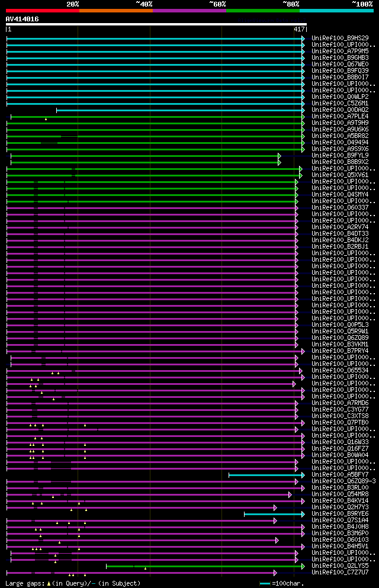Open hit UniRef100_B0WA04

point(340,455)
